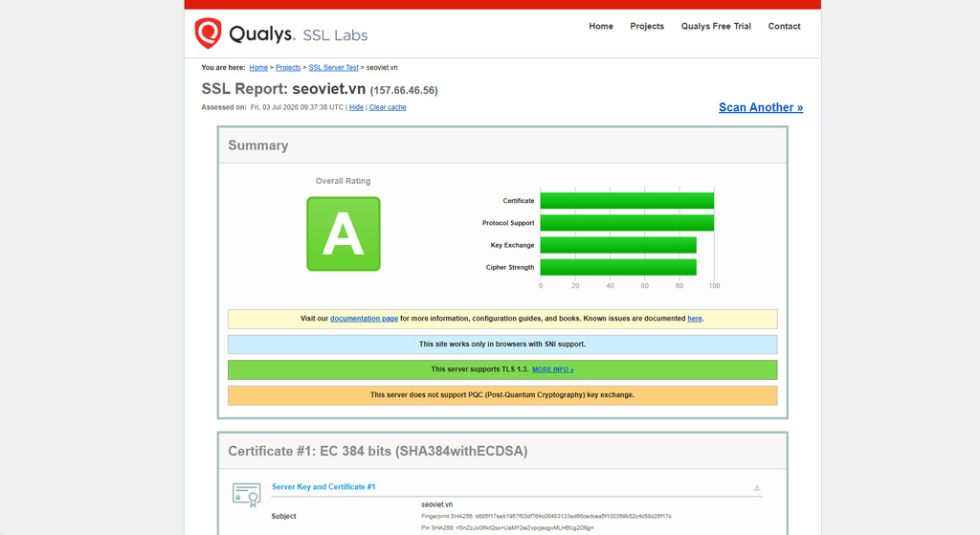Follow the Home breadcrumb link
The width and height of the screenshot is (980, 535).
258,68
